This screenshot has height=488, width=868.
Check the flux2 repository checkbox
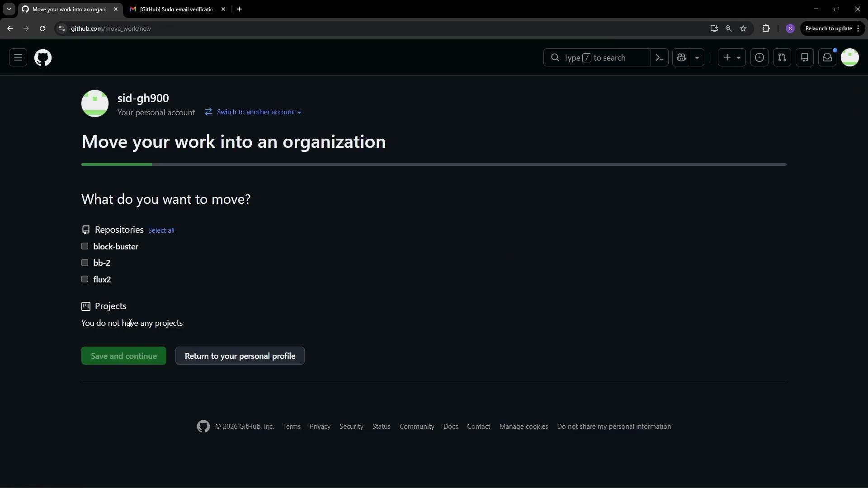click(85, 279)
